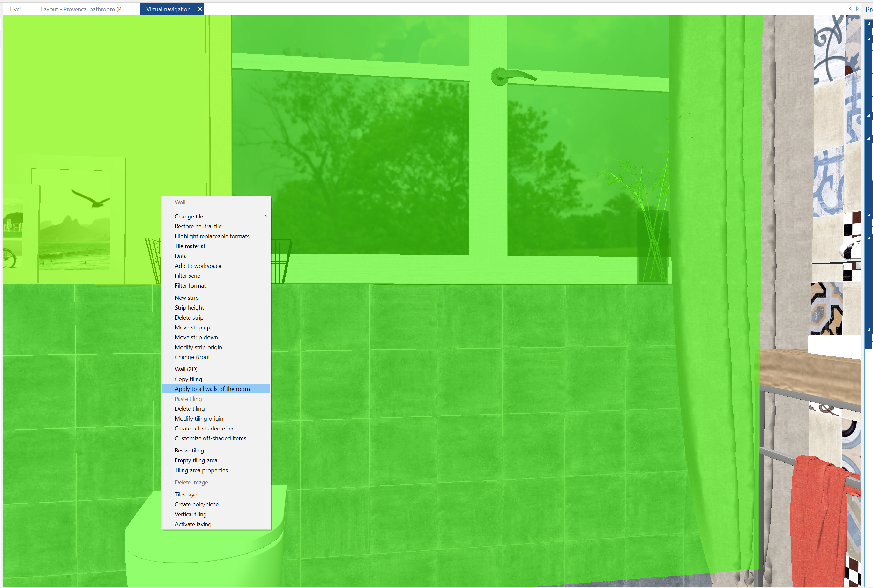Select Move strip up
Image resolution: width=873 pixels, height=588 pixels.
point(216,327)
